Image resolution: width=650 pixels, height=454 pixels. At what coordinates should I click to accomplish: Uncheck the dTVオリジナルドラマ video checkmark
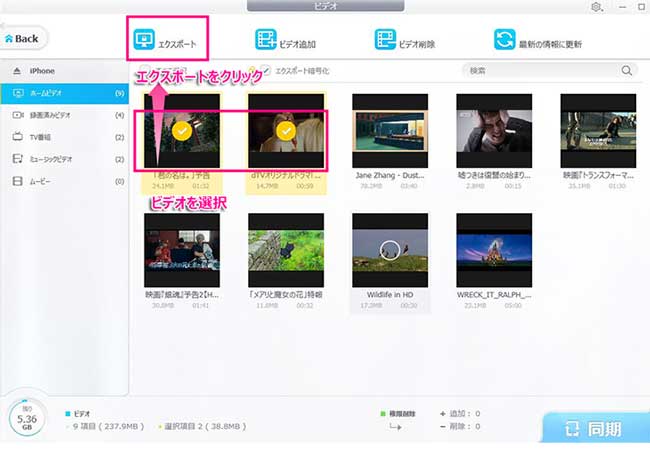286,131
